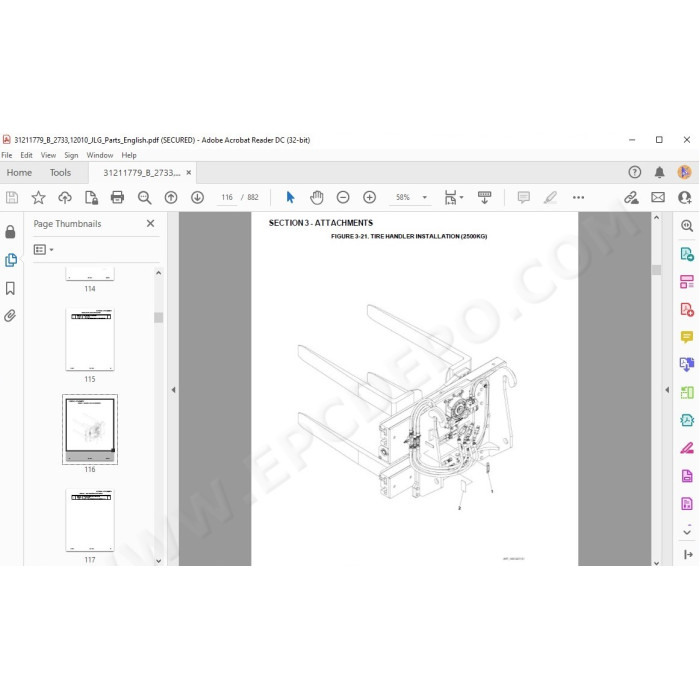This screenshot has width=700, height=700.
Task: Print the document
Action: tap(117, 197)
